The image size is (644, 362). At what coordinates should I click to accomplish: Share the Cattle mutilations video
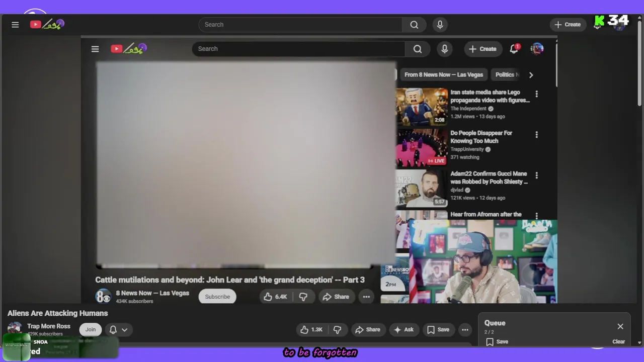(x=336, y=297)
